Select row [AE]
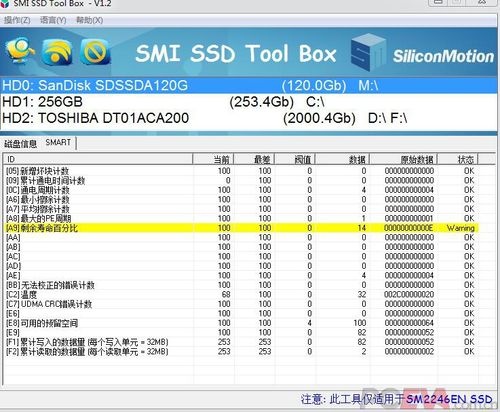Screen dimensions: 500x412 coord(241,275)
